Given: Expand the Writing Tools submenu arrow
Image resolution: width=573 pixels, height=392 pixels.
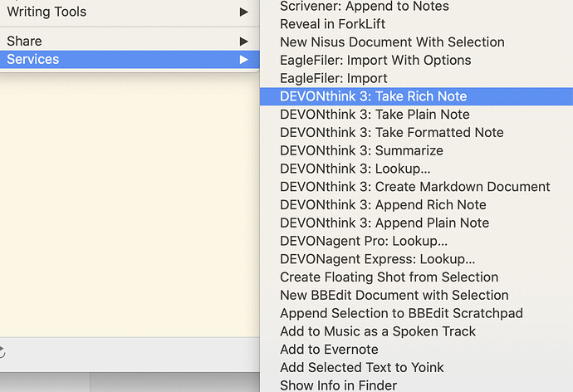Looking at the screenshot, I should pyautogui.click(x=244, y=12).
